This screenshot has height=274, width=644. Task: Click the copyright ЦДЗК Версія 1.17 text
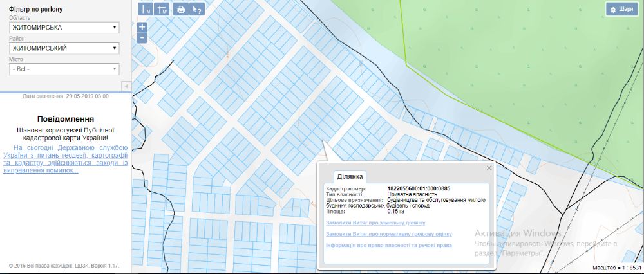tap(64, 266)
